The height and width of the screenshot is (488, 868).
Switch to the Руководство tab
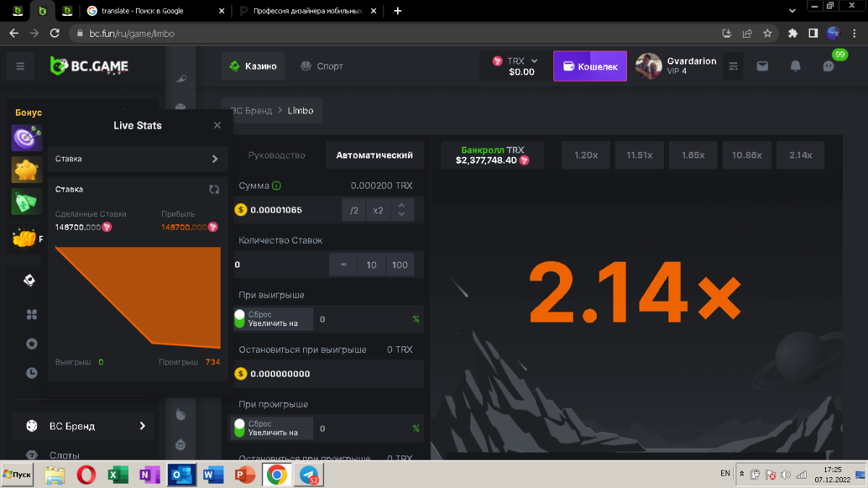pos(276,155)
